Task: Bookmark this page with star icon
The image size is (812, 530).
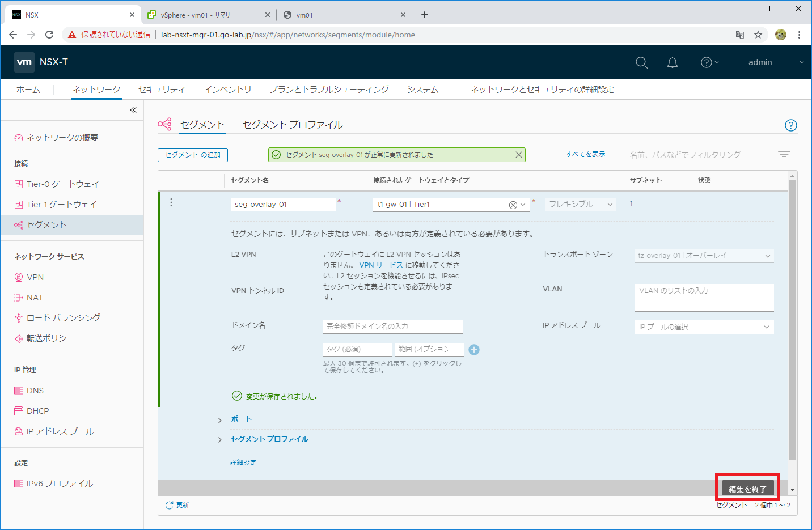Action: [758, 35]
